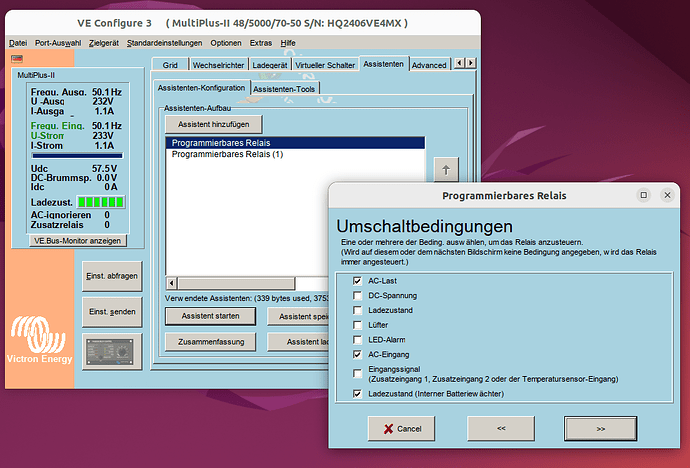Select the Assistenten tab
690x468 pixels.
(x=384, y=64)
